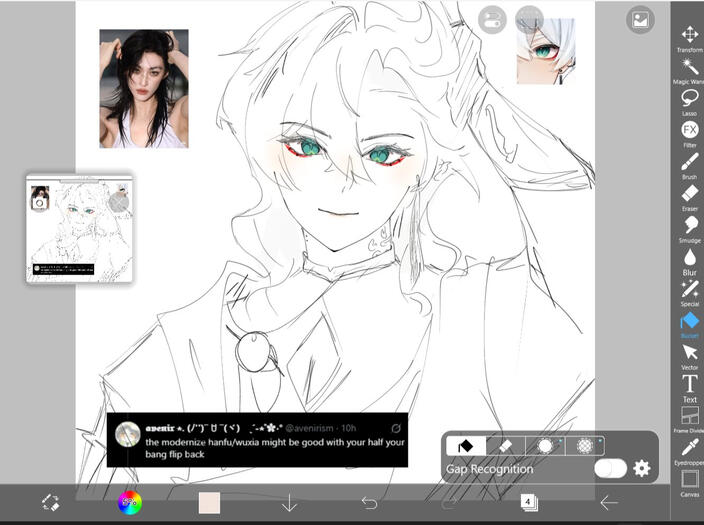The image size is (704, 525).
Task: Open the rainbow color wheel
Action: coord(130,503)
